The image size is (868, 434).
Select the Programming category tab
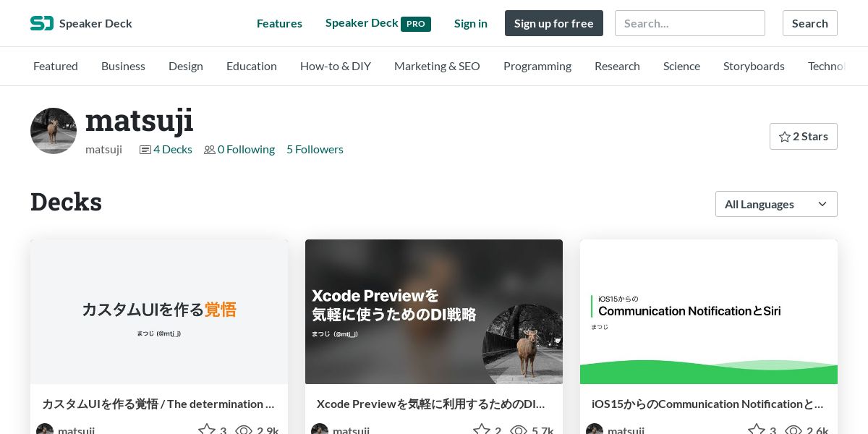(537, 66)
